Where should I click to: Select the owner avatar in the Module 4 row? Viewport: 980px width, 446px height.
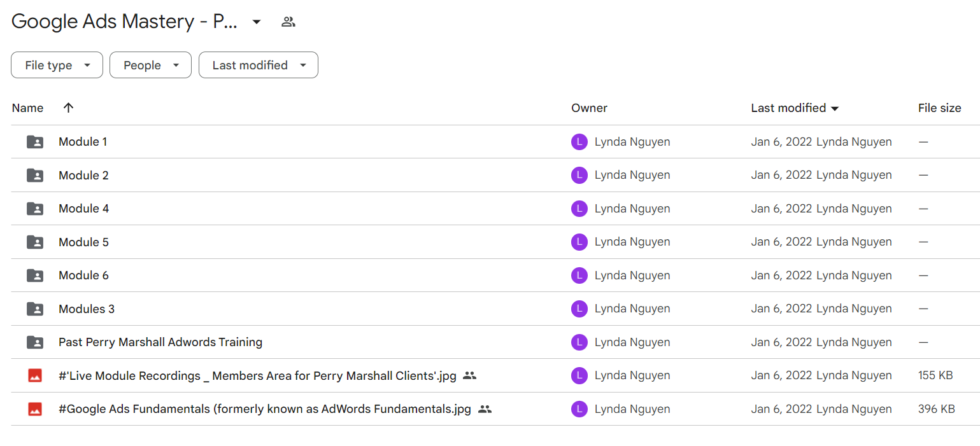579,209
